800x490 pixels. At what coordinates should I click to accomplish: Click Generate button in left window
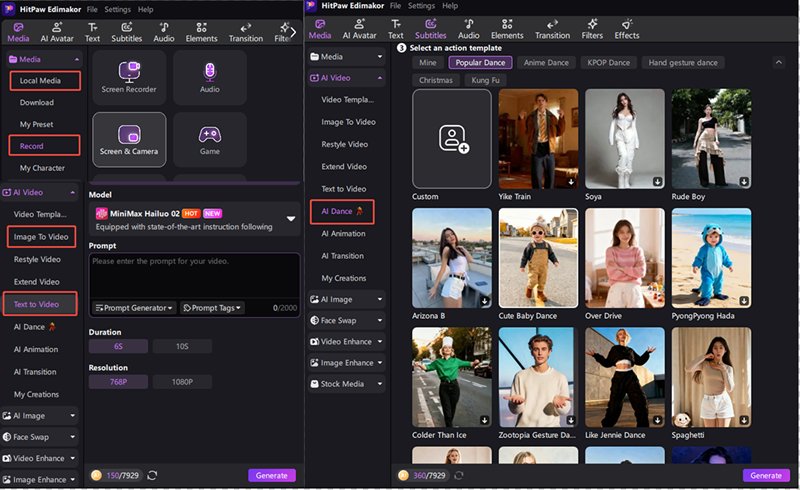[271, 475]
